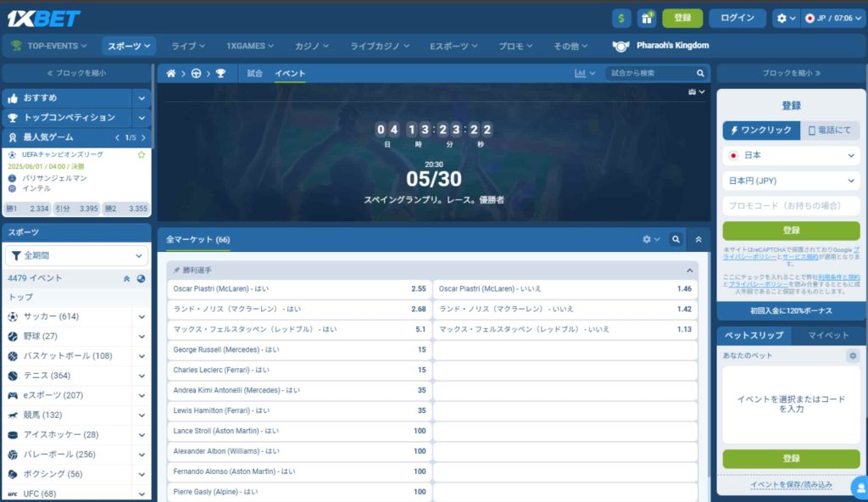868x502 pixels.
Task: Click the globe icon next to 4479 イベント
Action: coord(142,279)
